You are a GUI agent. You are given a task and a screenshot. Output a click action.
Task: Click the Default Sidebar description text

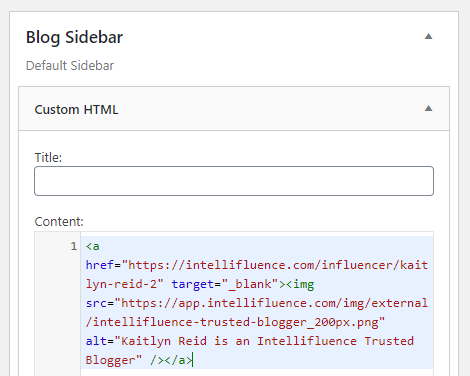tap(70, 66)
